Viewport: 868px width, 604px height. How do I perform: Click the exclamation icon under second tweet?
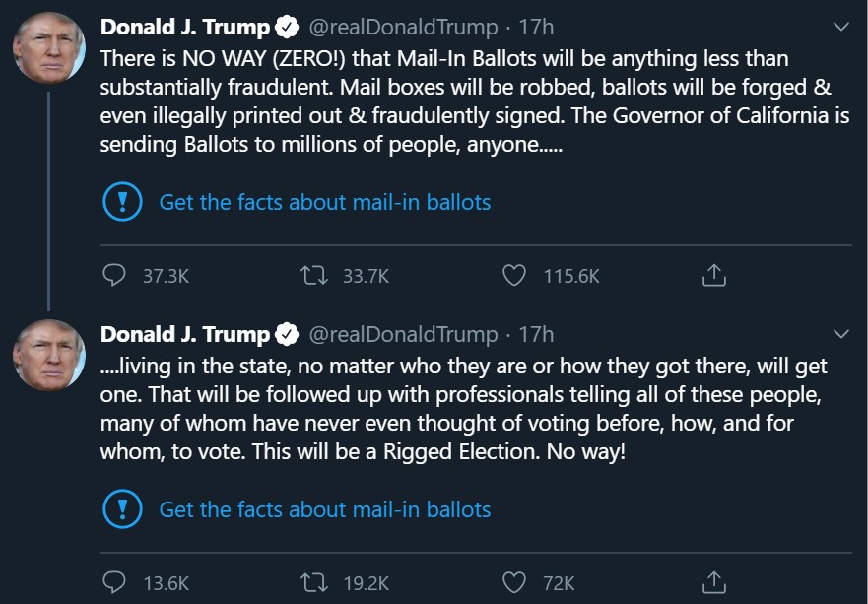click(x=122, y=509)
